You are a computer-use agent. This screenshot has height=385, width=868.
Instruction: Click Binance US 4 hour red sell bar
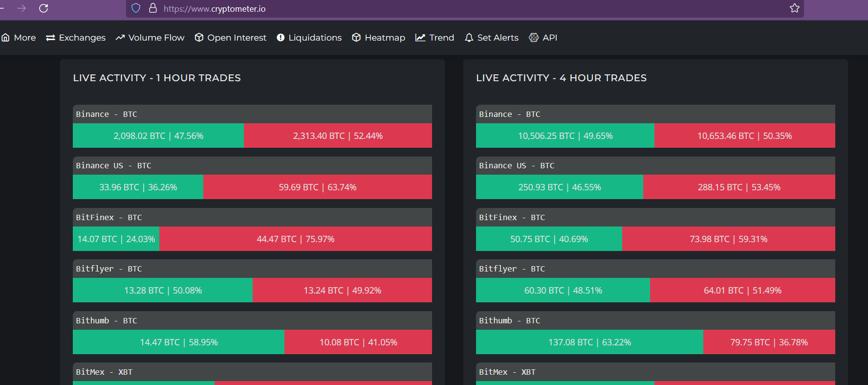pos(738,187)
